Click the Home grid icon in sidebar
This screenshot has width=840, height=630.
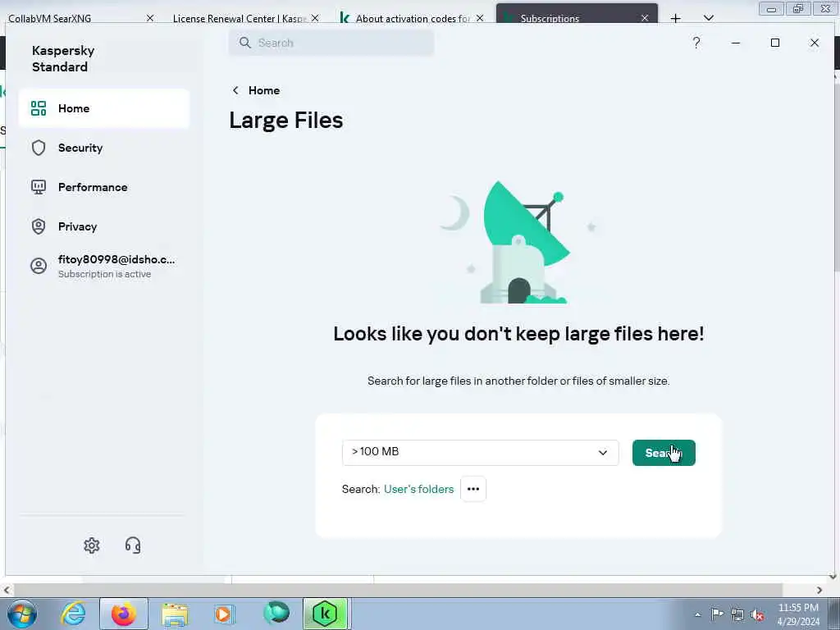pos(39,108)
